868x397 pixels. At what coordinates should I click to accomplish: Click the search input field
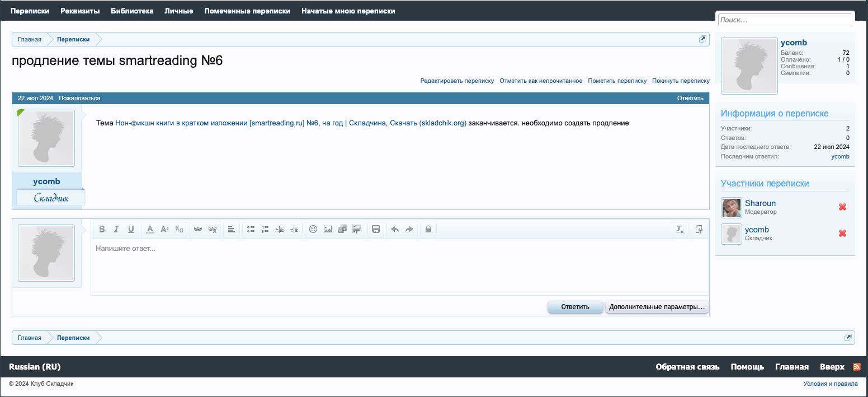tap(785, 20)
